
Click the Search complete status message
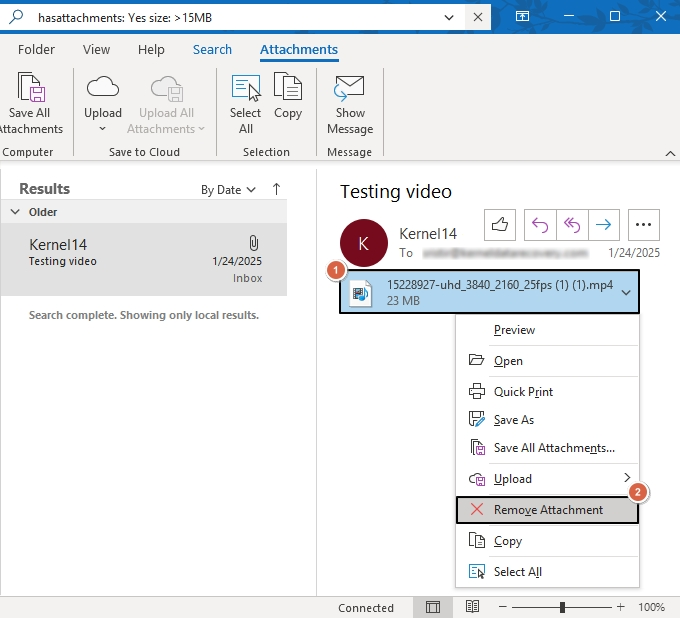coord(144,315)
